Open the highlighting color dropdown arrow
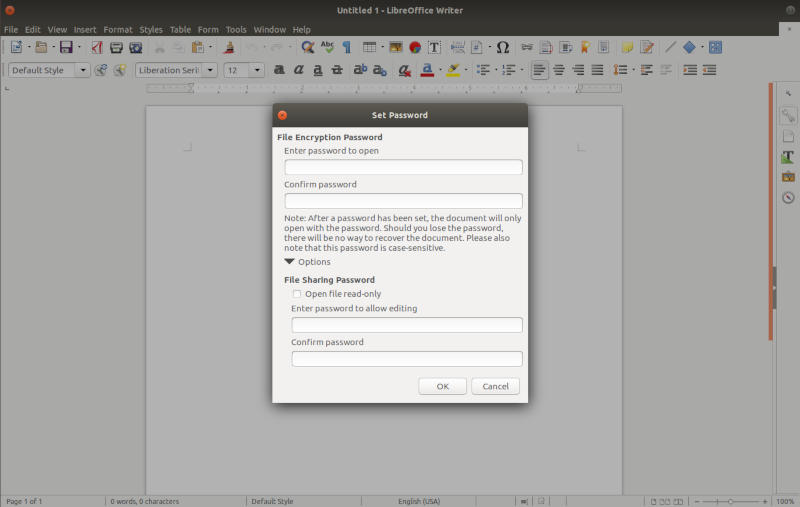 point(466,70)
